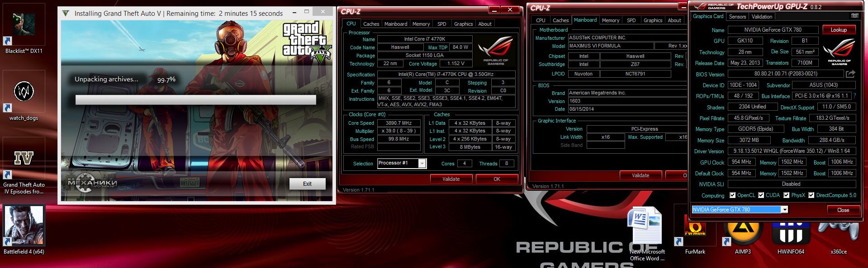Click the GPU Name field NVIDIA GeForce GTX 780
This screenshot has height=268, width=868.
click(x=773, y=30)
